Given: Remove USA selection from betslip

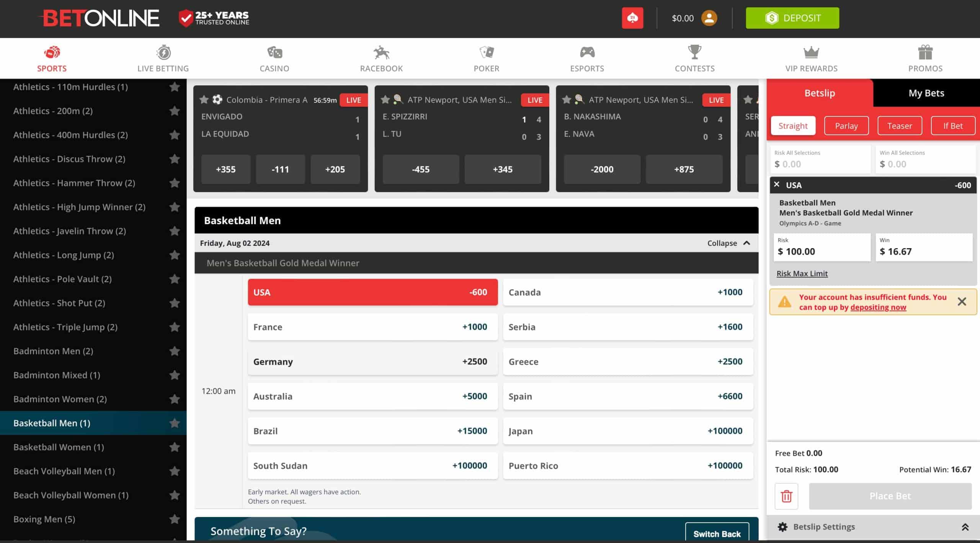Looking at the screenshot, I should [x=777, y=185].
